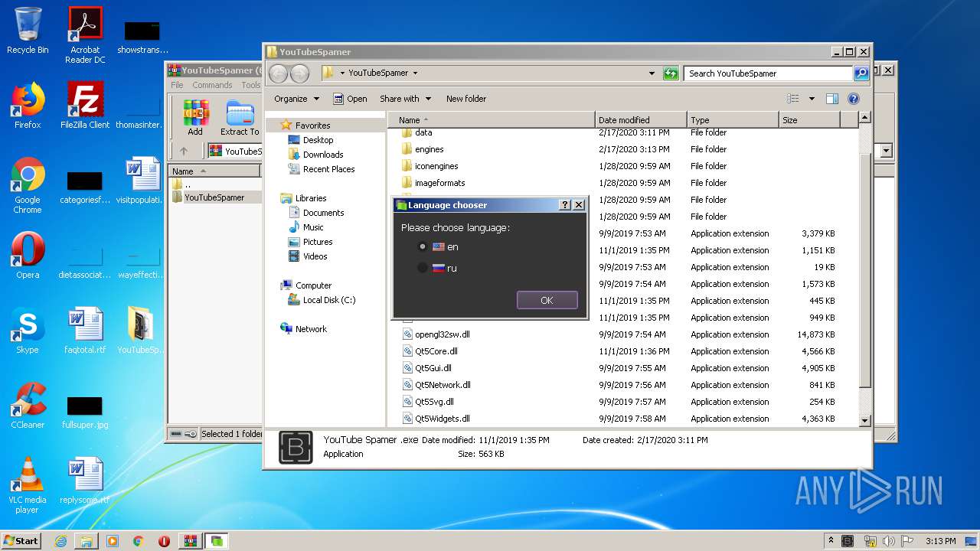Open Recycle Bin desktop icon
Viewport: 980px width, 551px height.
click(x=28, y=31)
